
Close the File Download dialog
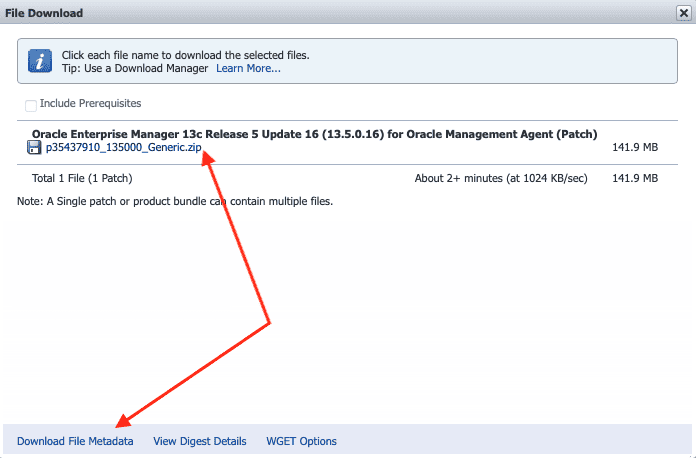click(x=682, y=13)
